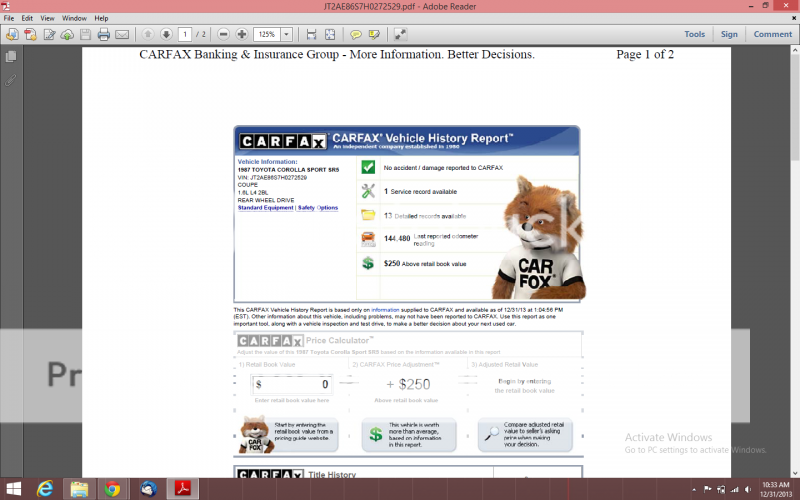Open the Window menu
This screenshot has width=800, height=500.
click(x=74, y=18)
